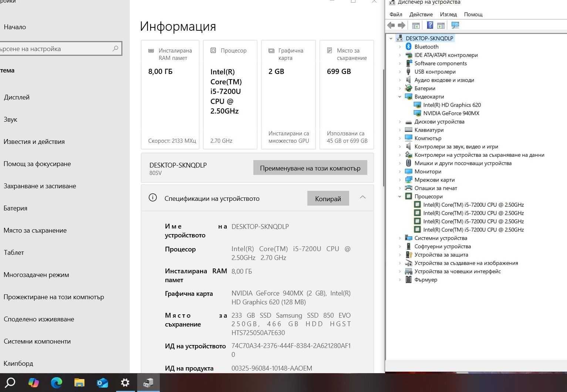The image size is (567, 392).
Task: Open the Файл menu
Action: (396, 14)
